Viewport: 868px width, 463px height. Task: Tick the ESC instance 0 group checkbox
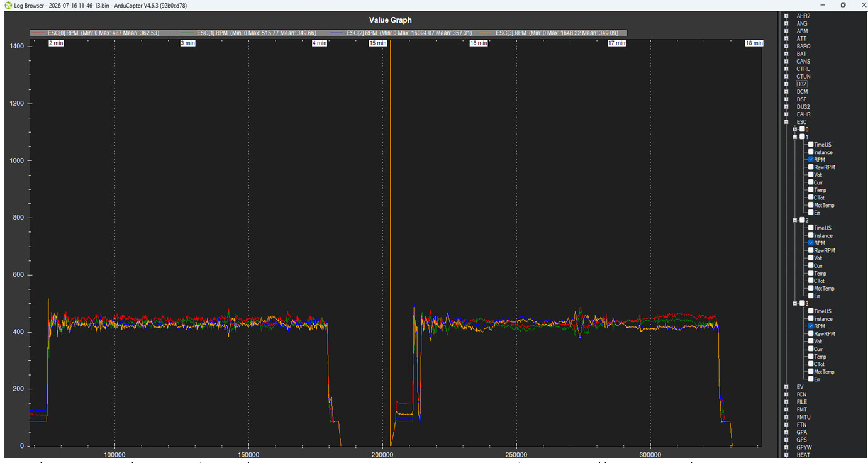(x=803, y=130)
